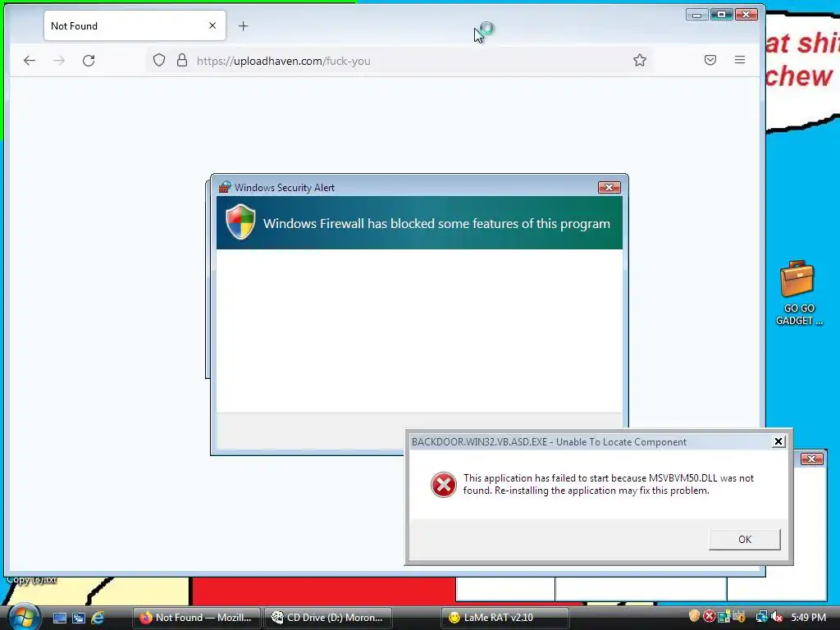Viewport: 840px width, 630px height.
Task: Switch to LaMe RAT v2.10 taskbar button
Action: click(504, 618)
